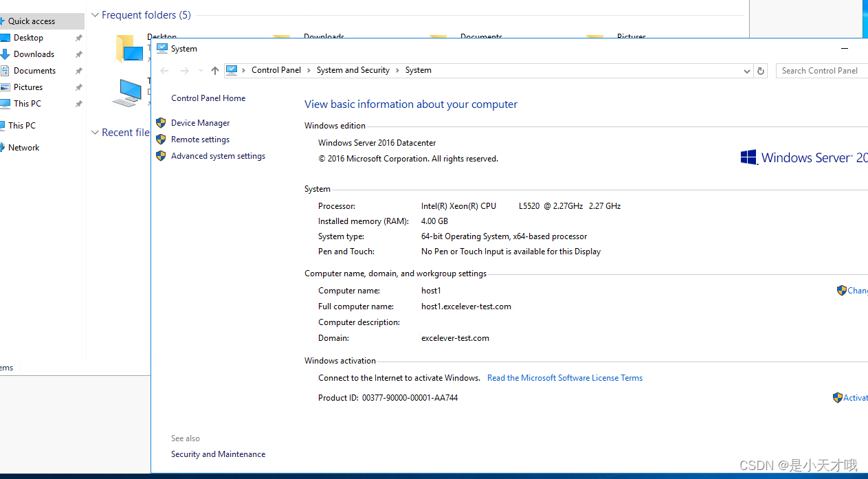Select the Network item in sidebar

(x=25, y=147)
